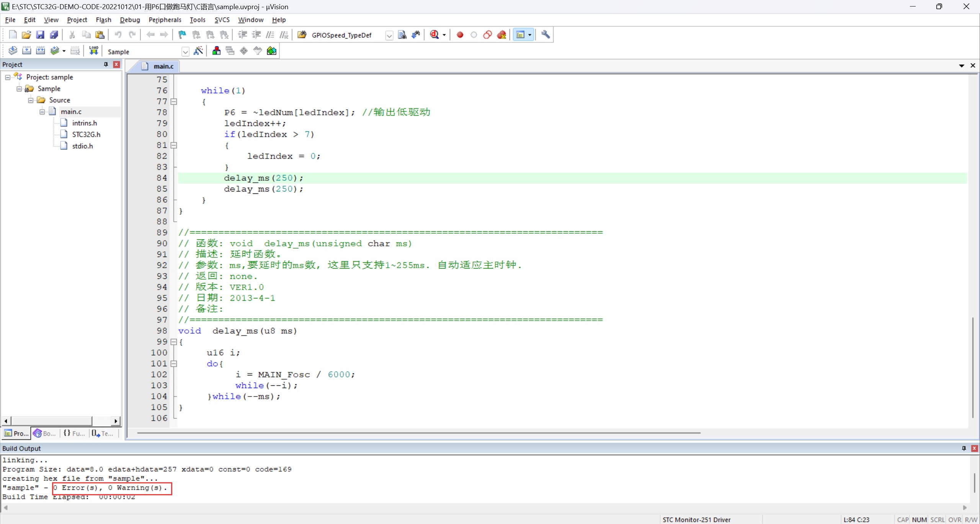
Task: Toggle the pin on Build Output panel
Action: pyautogui.click(x=964, y=448)
